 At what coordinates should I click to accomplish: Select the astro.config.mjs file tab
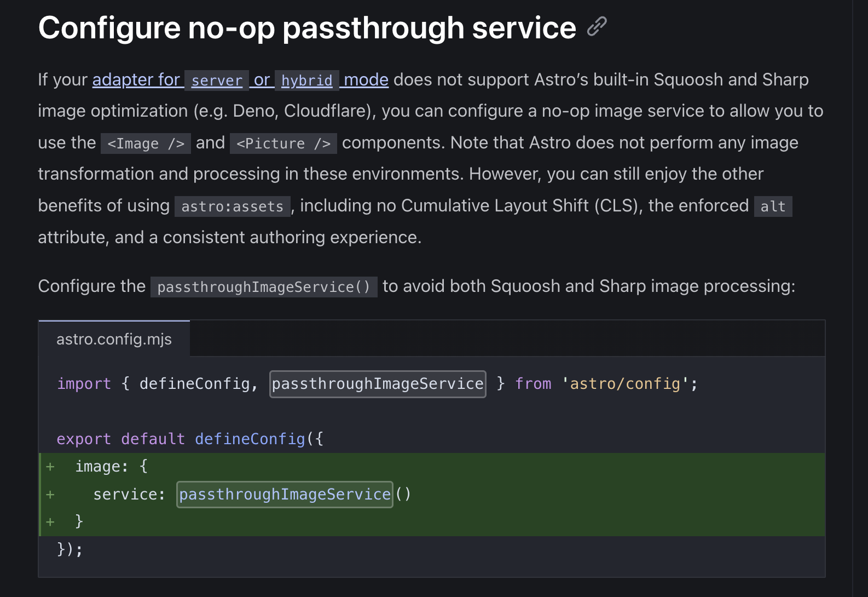pyautogui.click(x=114, y=340)
